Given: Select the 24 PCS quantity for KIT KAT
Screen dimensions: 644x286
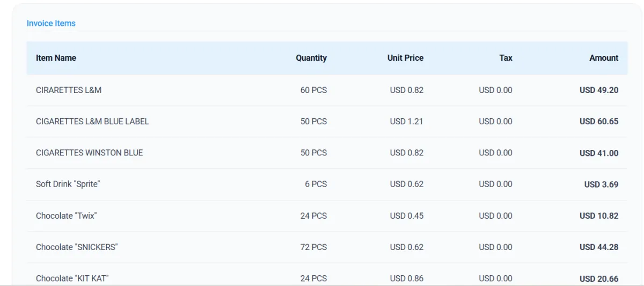Looking at the screenshot, I should [x=313, y=278].
